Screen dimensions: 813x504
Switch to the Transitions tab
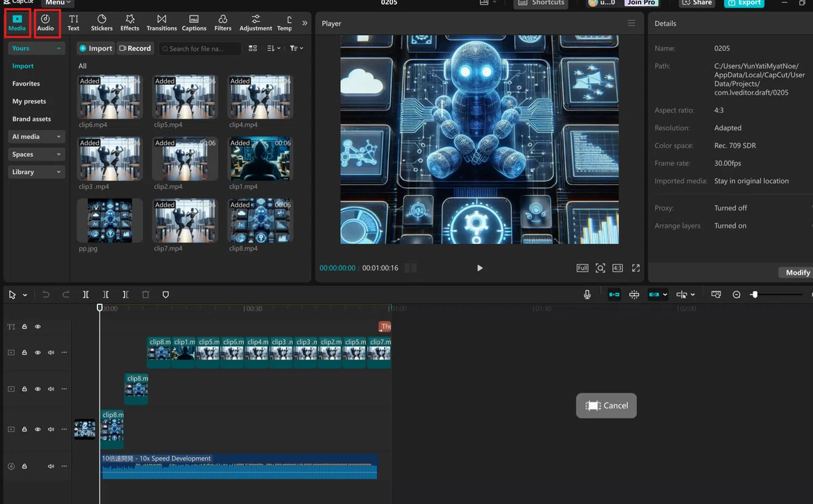click(x=161, y=23)
